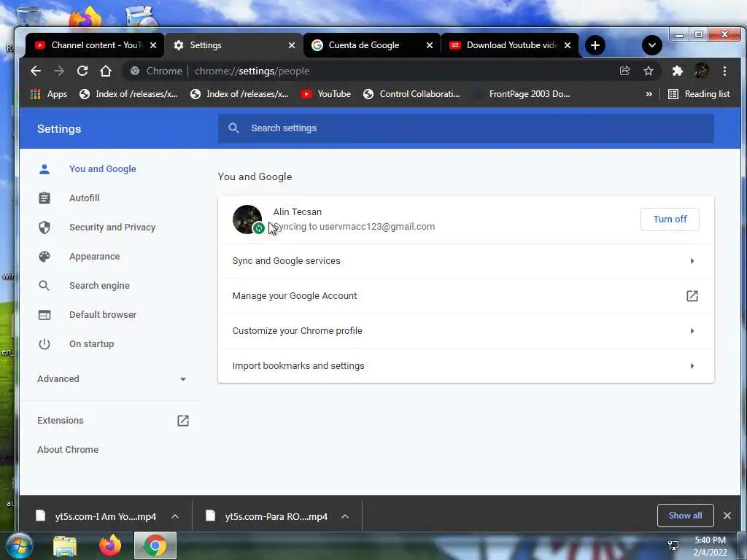Open Windows Explorer from taskbar
The height and width of the screenshot is (560, 747).
coord(65,545)
